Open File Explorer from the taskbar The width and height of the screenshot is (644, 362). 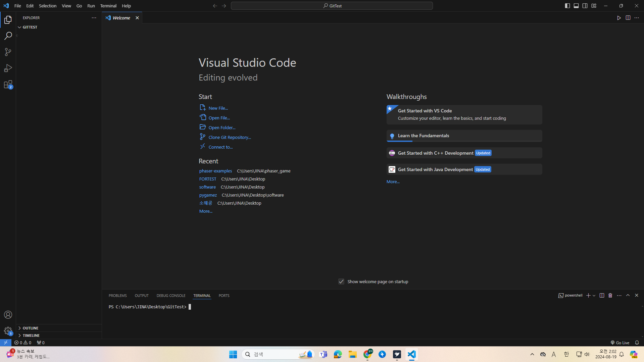[x=352, y=354]
